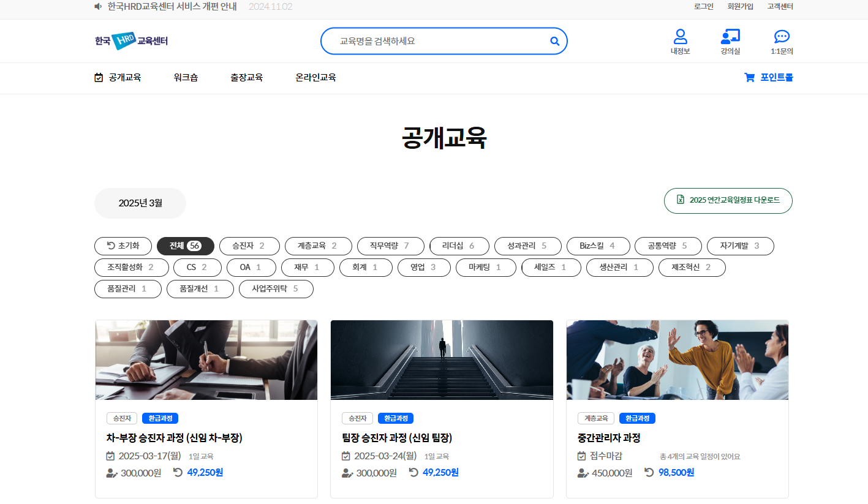Open the 출장교육 menu item
Viewport: 868px width, 504px height.
[246, 78]
